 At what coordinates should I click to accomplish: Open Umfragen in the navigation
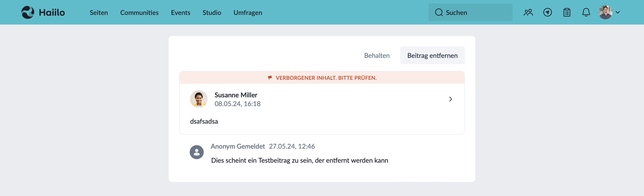(x=248, y=12)
